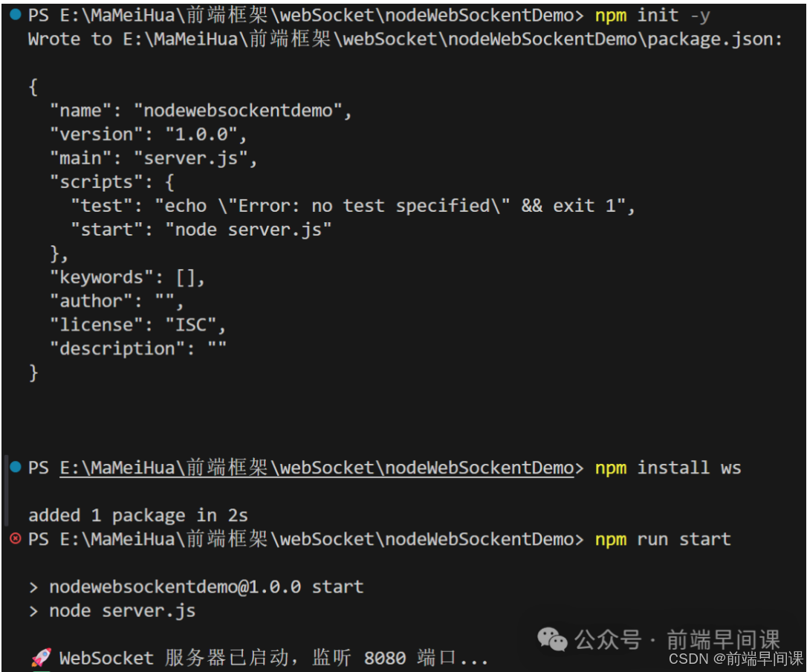Click the "> node server.js" output line
This screenshot has height=672, width=807.
click(122, 610)
